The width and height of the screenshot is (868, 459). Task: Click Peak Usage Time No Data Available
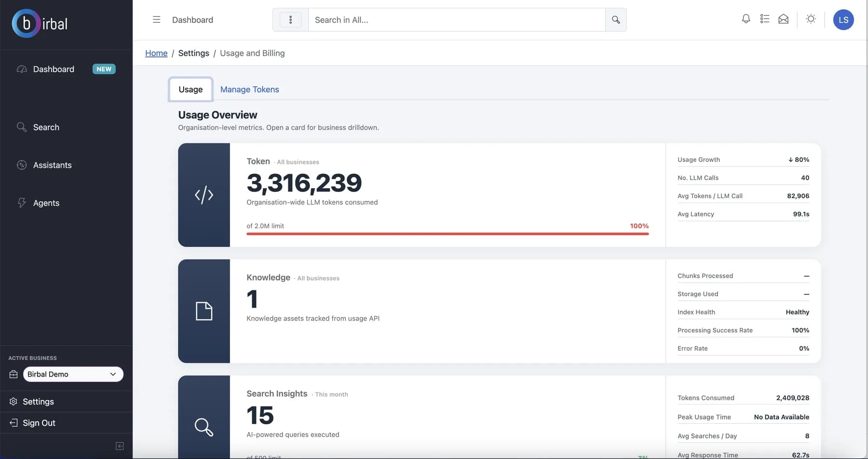point(782,417)
